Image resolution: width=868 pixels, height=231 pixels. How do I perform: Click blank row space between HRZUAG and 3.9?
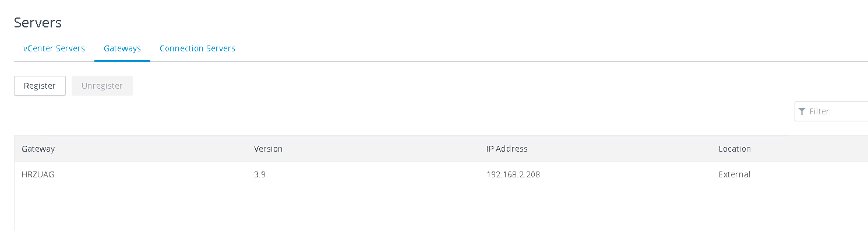154,174
